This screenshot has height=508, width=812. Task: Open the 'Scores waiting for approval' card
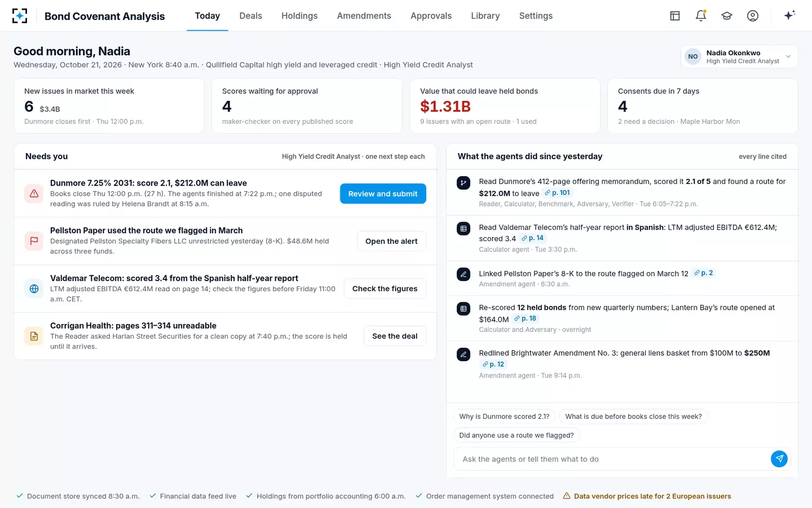point(307,106)
